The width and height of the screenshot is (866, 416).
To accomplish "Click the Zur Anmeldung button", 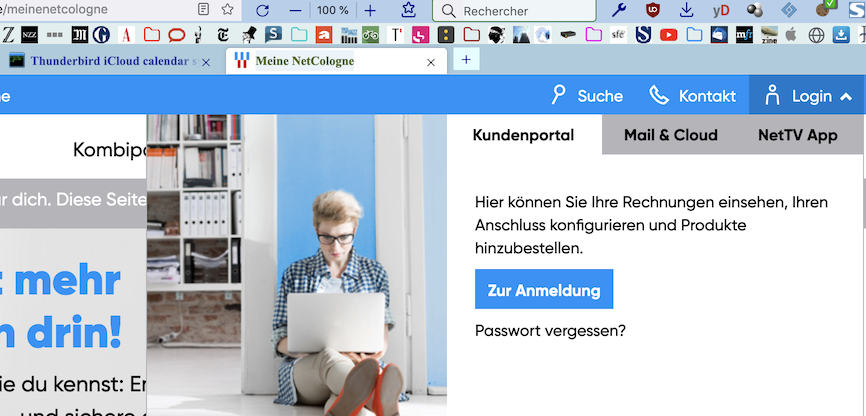I will coord(544,289).
